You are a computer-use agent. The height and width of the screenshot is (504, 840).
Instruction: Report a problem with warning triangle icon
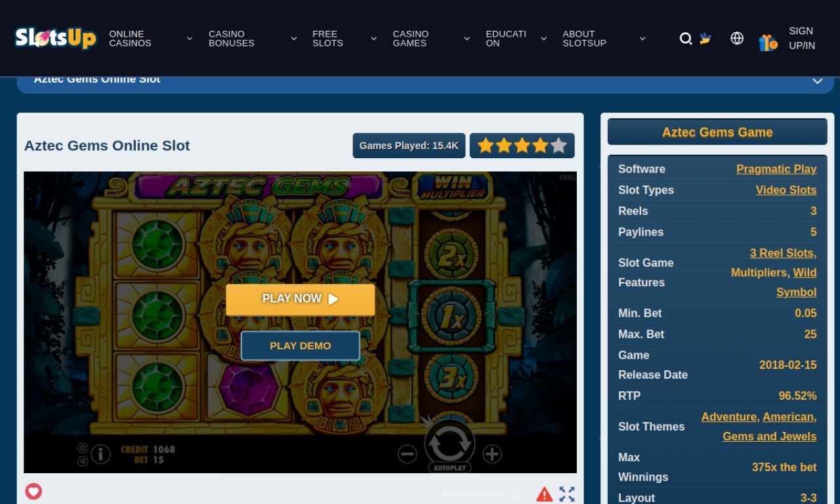pos(545,494)
